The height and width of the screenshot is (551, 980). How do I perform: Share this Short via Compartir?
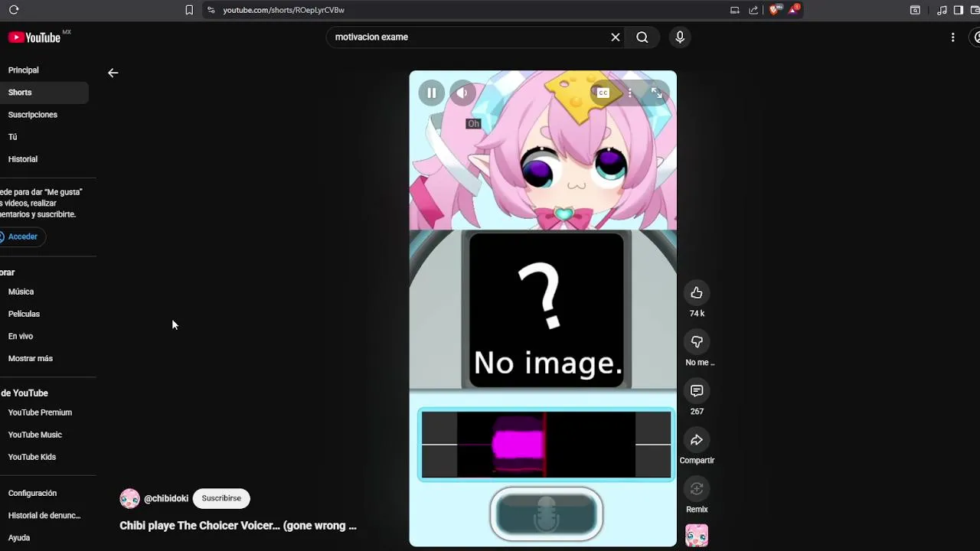click(x=697, y=440)
